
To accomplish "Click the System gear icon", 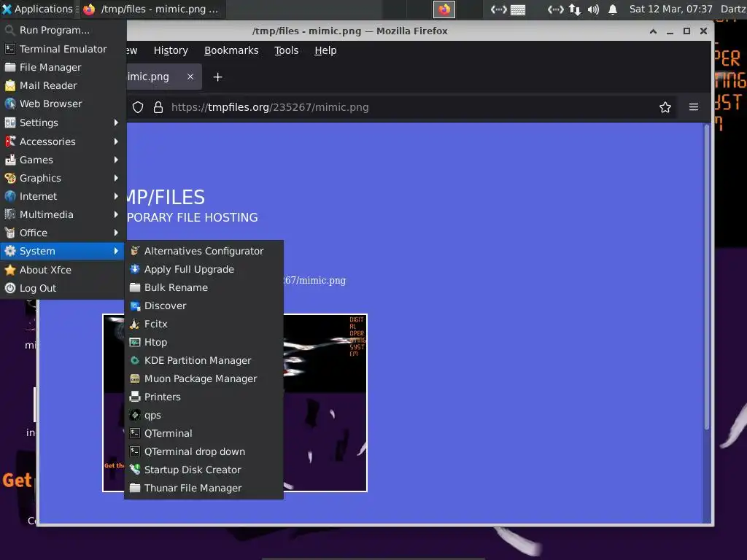I will click(x=10, y=251).
